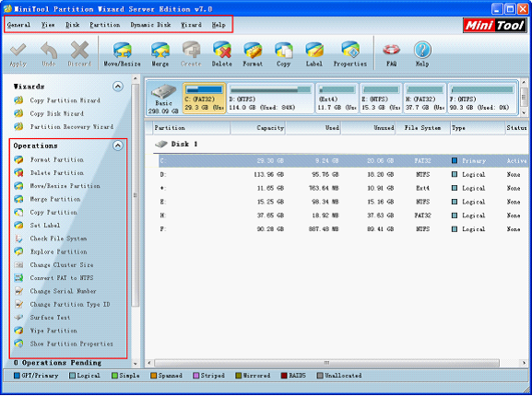Click the left panel scroll-down arrow
This screenshot has width=532, height=396.
tap(136, 364)
